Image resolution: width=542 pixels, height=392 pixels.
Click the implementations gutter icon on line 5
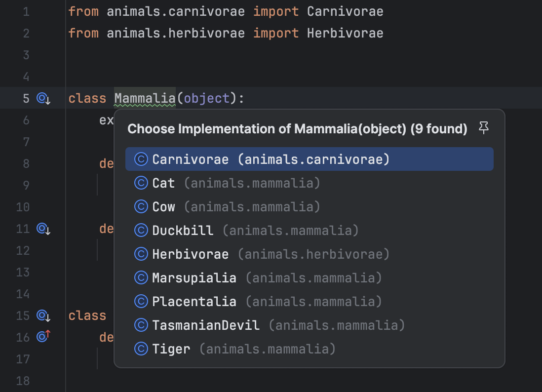(x=41, y=98)
